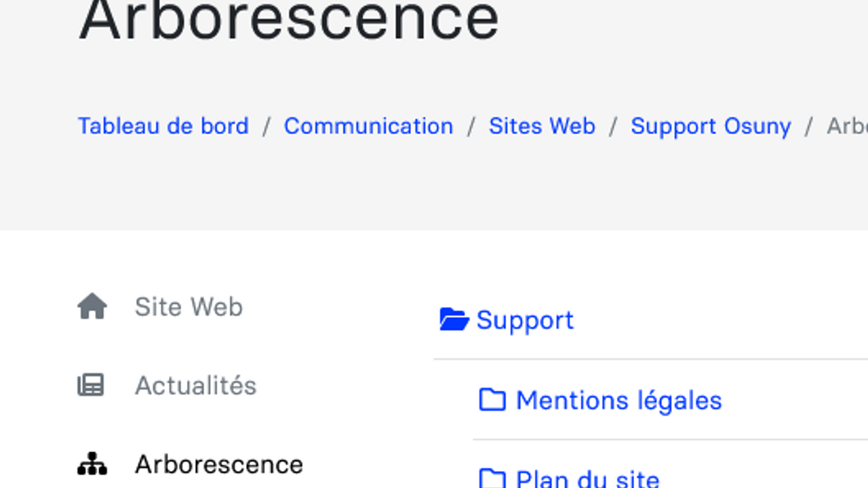Open the Tableau de bord breadcrumb link
This screenshot has height=488, width=868.
click(163, 126)
